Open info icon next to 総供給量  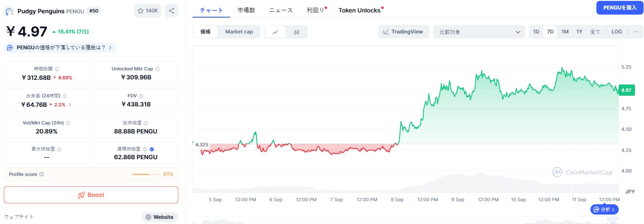pyautogui.click(x=145, y=123)
